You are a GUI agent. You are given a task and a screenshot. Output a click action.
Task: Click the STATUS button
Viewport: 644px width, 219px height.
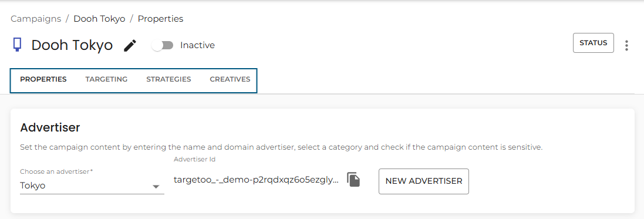[x=593, y=43]
